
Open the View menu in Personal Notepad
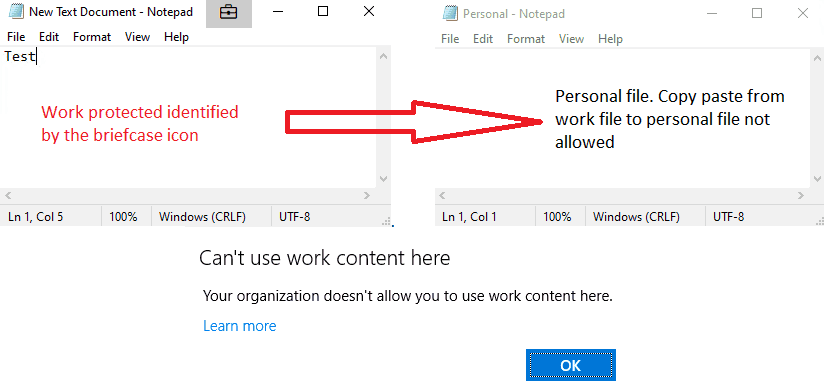[x=571, y=39]
